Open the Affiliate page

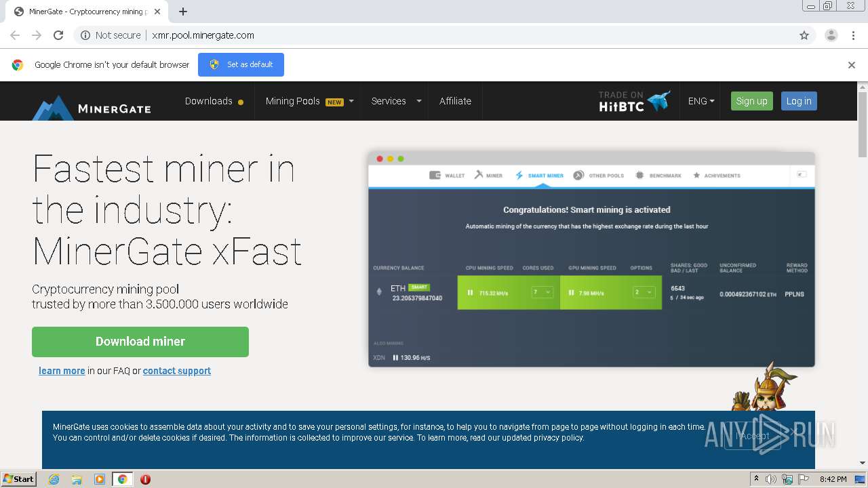pos(455,101)
